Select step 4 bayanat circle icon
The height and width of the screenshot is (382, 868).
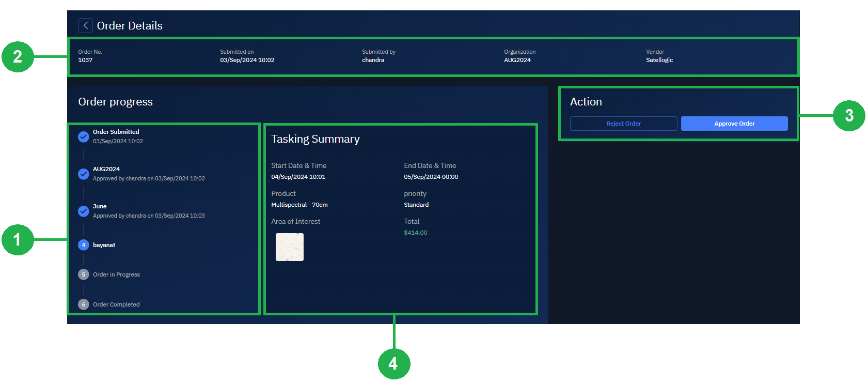(x=84, y=245)
